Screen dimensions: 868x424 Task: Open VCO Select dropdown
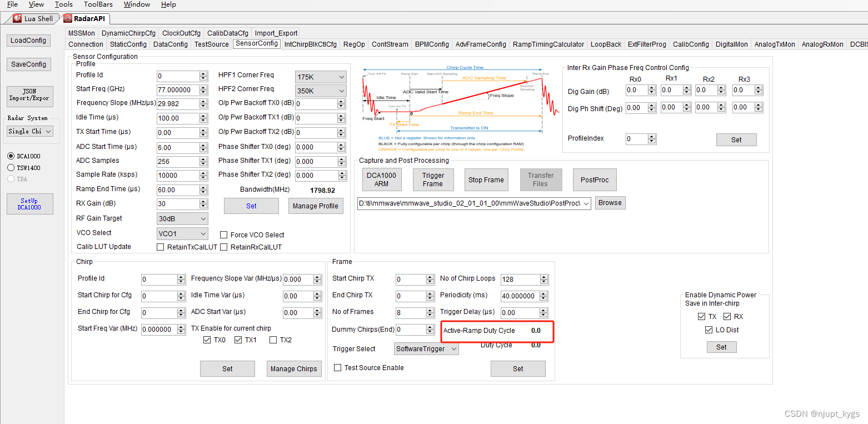click(x=182, y=233)
